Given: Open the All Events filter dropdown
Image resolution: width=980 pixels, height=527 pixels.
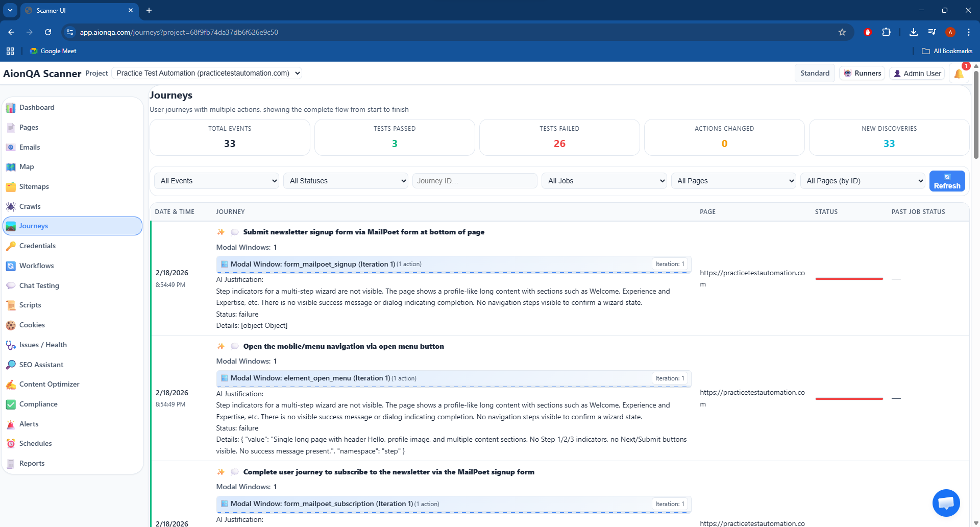Looking at the screenshot, I should click(x=217, y=181).
